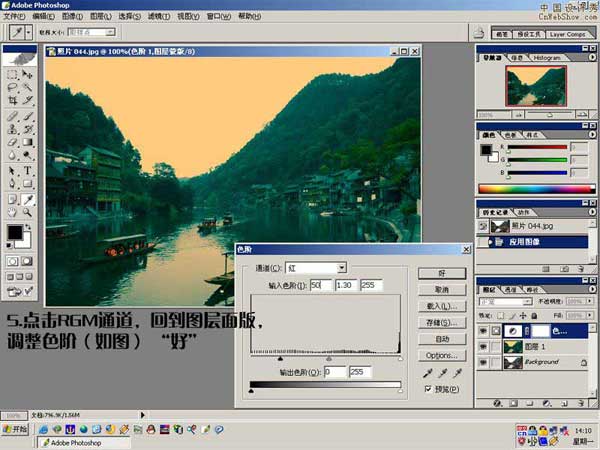Open the 图像(I) menu
The image size is (600, 450).
coord(72,16)
